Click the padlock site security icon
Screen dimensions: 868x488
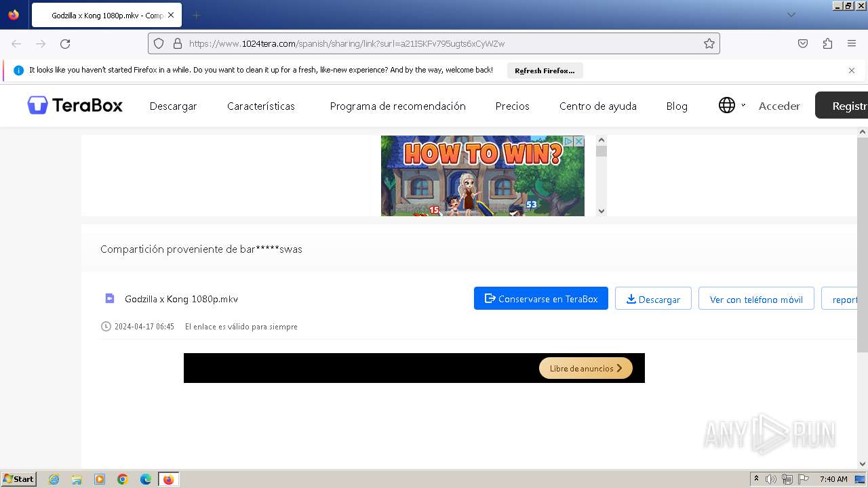click(x=178, y=43)
